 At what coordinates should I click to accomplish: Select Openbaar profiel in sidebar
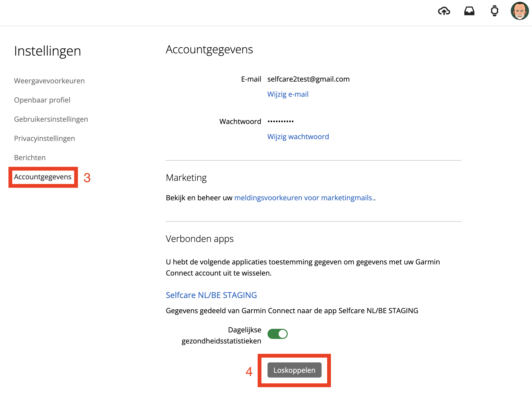tap(42, 100)
